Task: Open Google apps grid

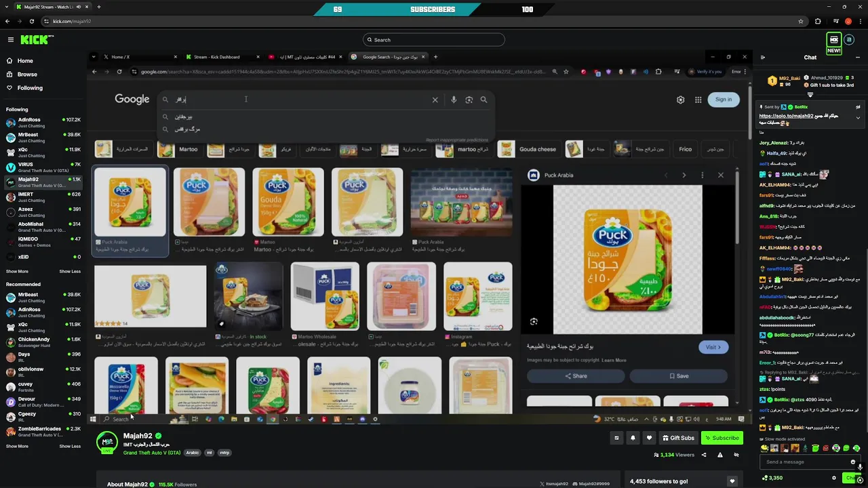Action: point(698,100)
